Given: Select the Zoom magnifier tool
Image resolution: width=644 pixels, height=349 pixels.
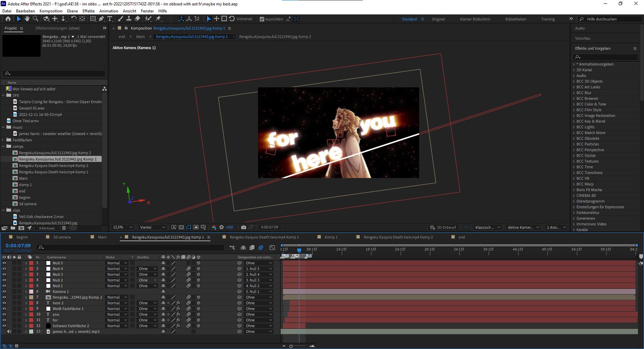Looking at the screenshot, I should [36, 19].
